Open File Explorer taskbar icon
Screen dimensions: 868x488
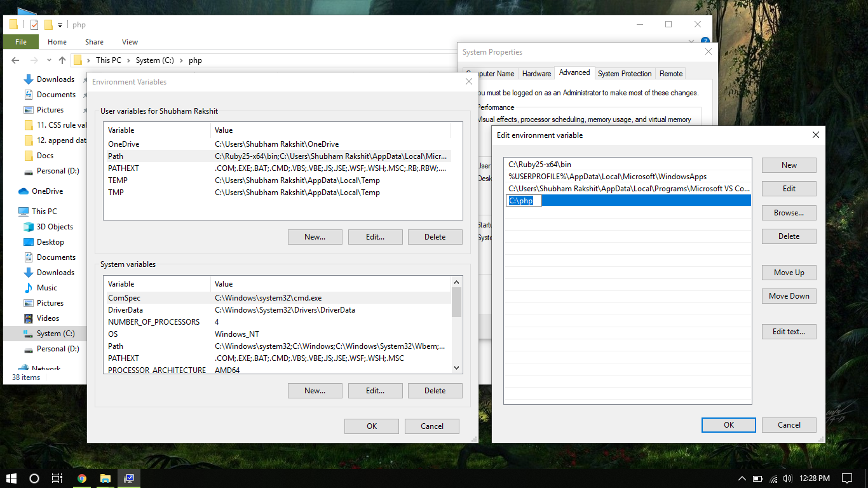coord(105,478)
